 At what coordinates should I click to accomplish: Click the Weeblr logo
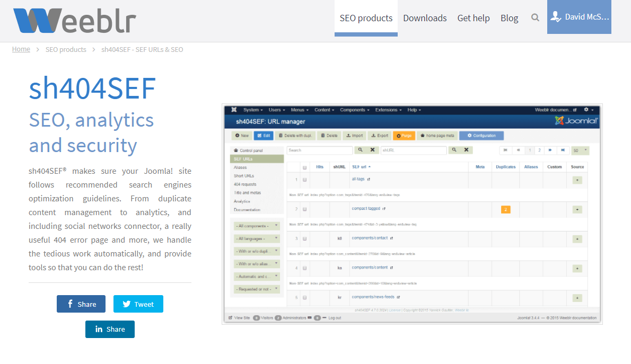tap(75, 21)
